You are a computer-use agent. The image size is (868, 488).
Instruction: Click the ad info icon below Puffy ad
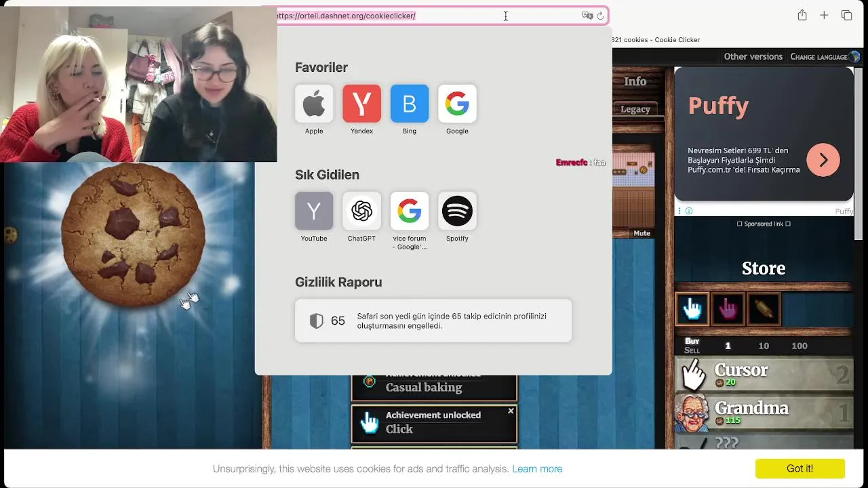tap(689, 211)
